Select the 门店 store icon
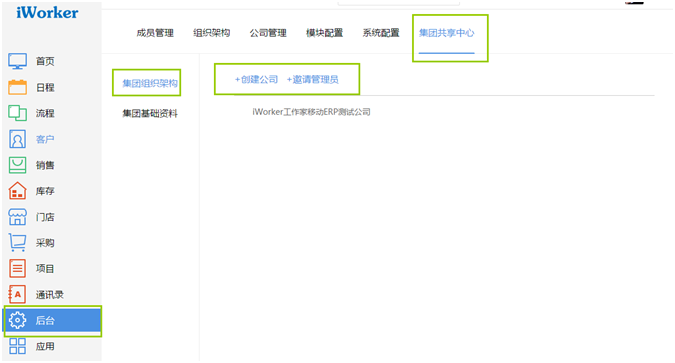675x363 pixels. [x=17, y=217]
